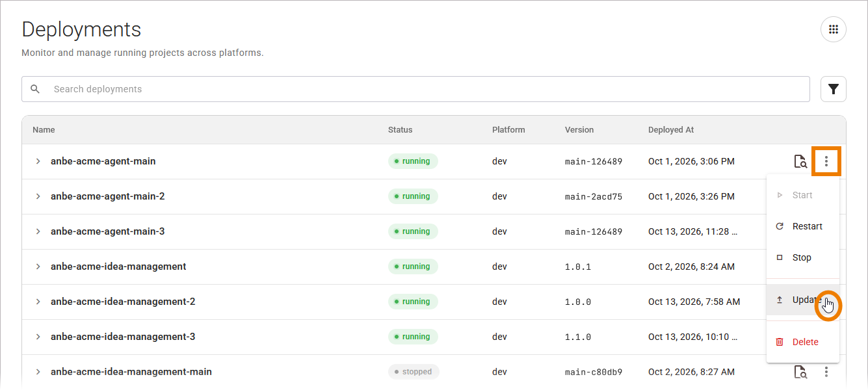Click the anbe-acme-agent-main deployment name

pos(103,161)
